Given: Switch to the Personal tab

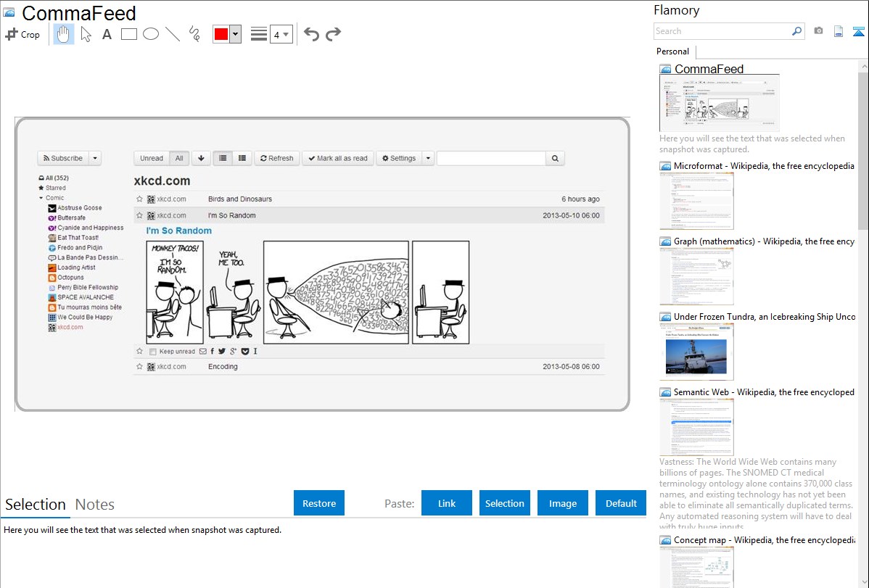Looking at the screenshot, I should point(673,51).
